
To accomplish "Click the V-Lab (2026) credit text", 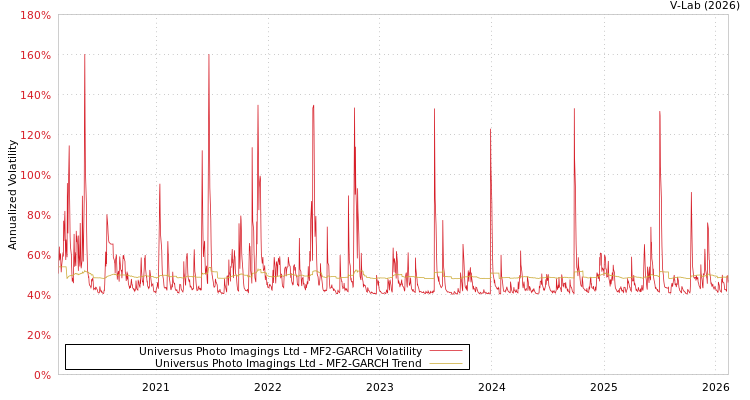I will coord(705,6).
